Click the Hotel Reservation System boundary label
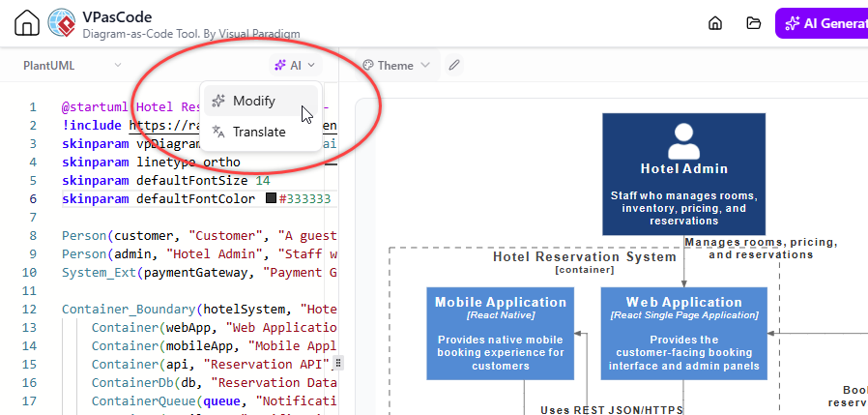Viewport: 868px width, 415px height. point(585,256)
